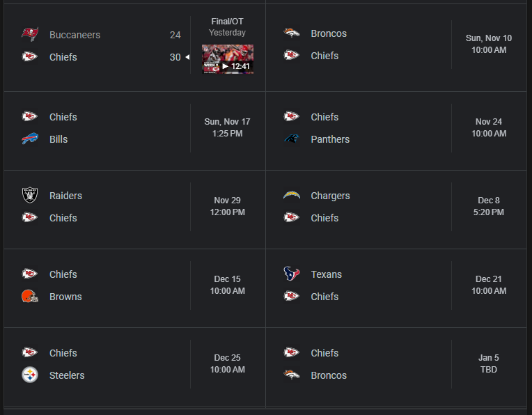Image resolution: width=532 pixels, height=415 pixels.
Task: Click the Raiders team logo
Action: tap(29, 196)
